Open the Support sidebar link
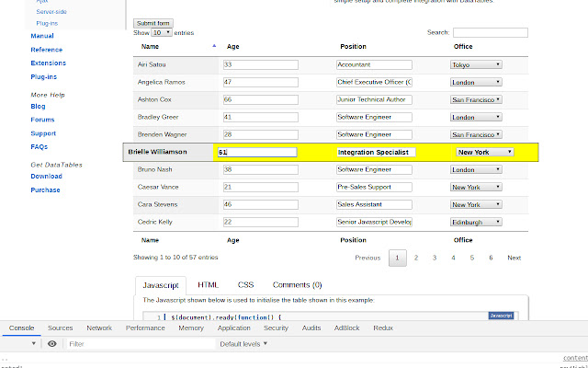 click(x=43, y=133)
